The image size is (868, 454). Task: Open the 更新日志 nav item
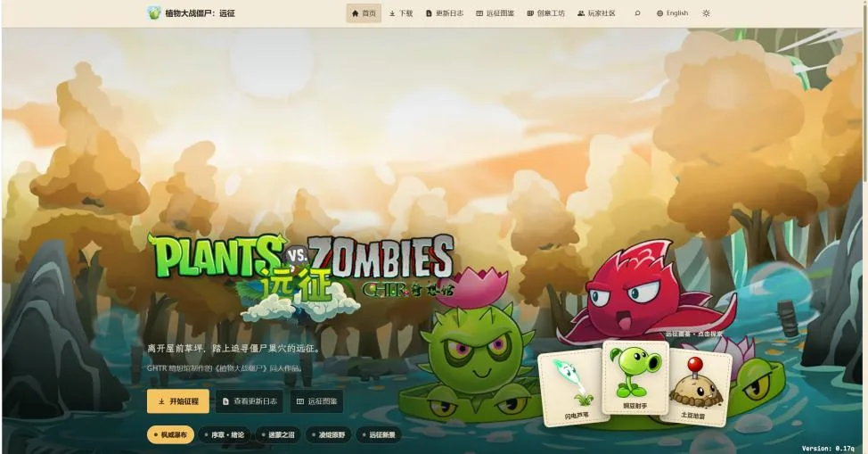click(445, 13)
